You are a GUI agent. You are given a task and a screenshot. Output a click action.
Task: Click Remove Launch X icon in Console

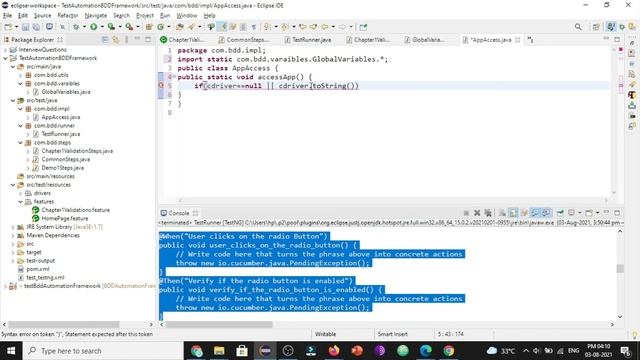pos(477,213)
